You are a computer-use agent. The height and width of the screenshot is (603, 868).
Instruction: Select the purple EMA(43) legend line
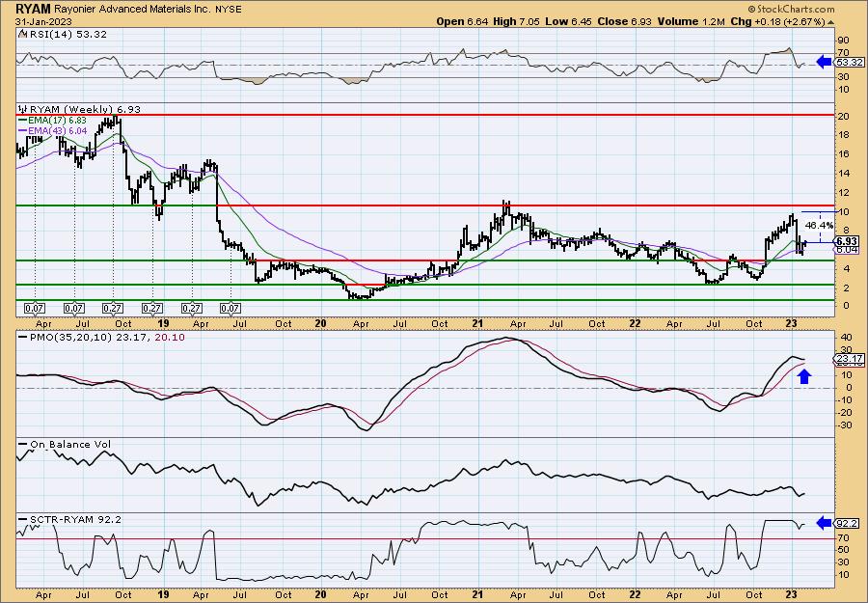click(x=23, y=129)
